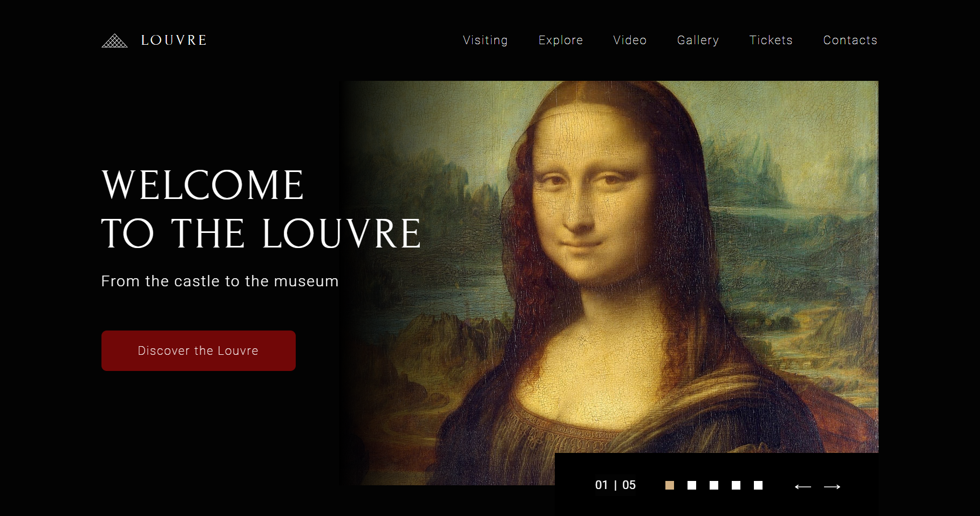The image size is (980, 516).
Task: Click the left arrow for previous slide
Action: (803, 486)
